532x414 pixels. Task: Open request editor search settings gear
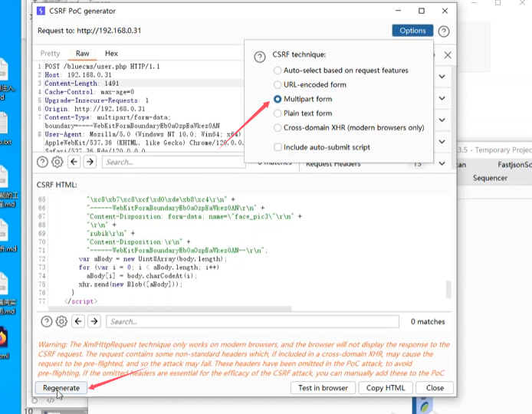tap(57, 162)
